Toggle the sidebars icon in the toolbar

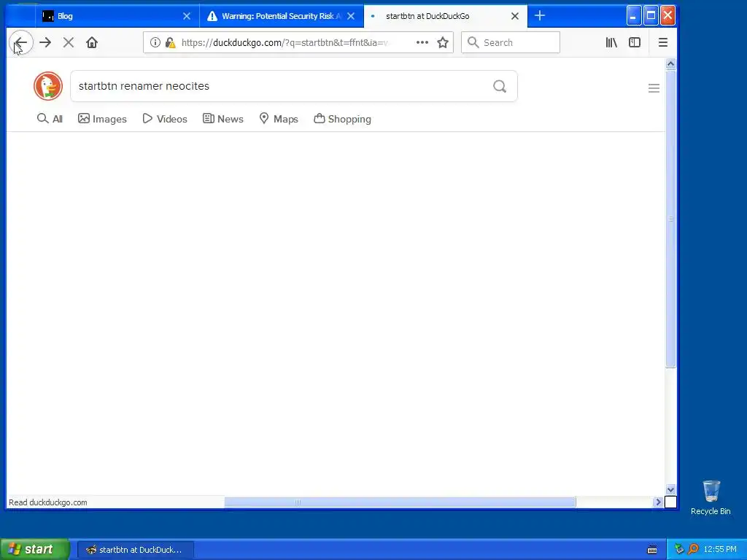(635, 42)
